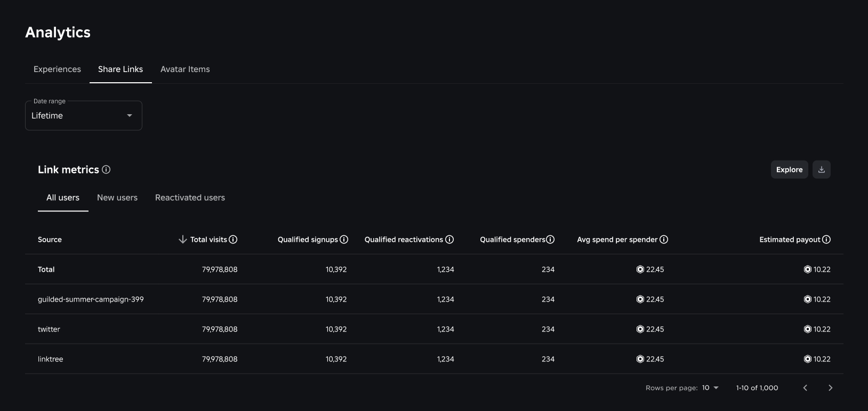Click the download icon beside Explore

click(821, 170)
